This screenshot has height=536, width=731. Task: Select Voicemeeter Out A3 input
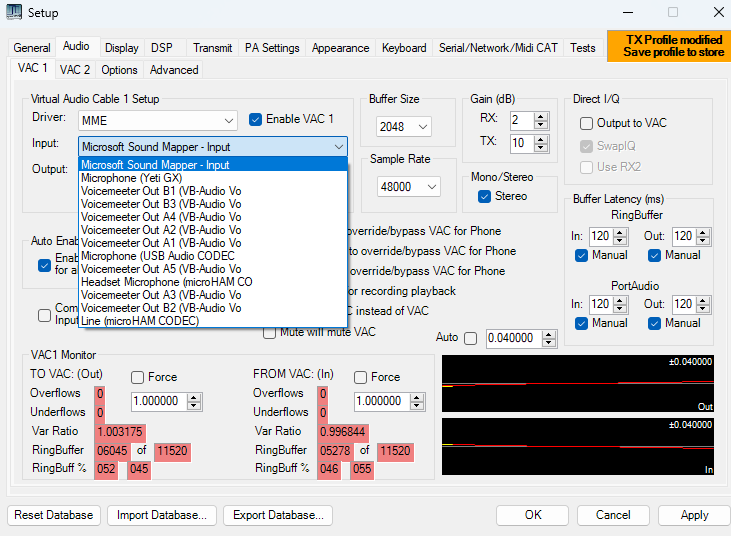(x=213, y=295)
